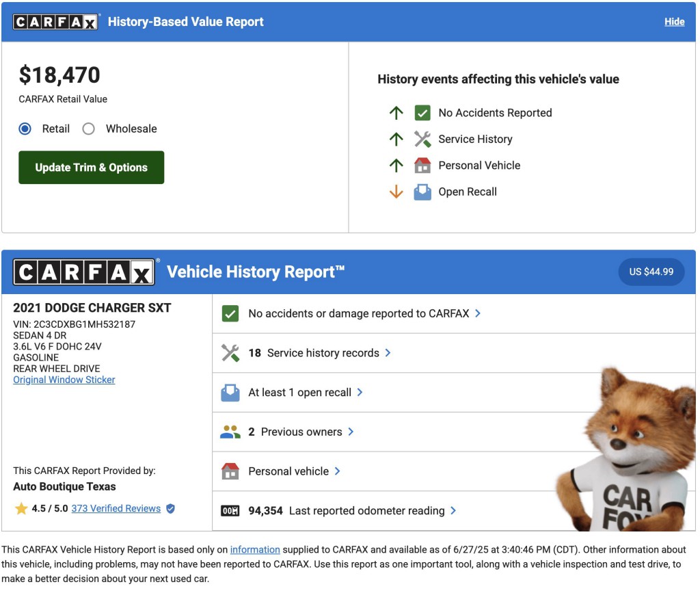
Task: Click the Car Fox mascot image
Action: coord(626,450)
